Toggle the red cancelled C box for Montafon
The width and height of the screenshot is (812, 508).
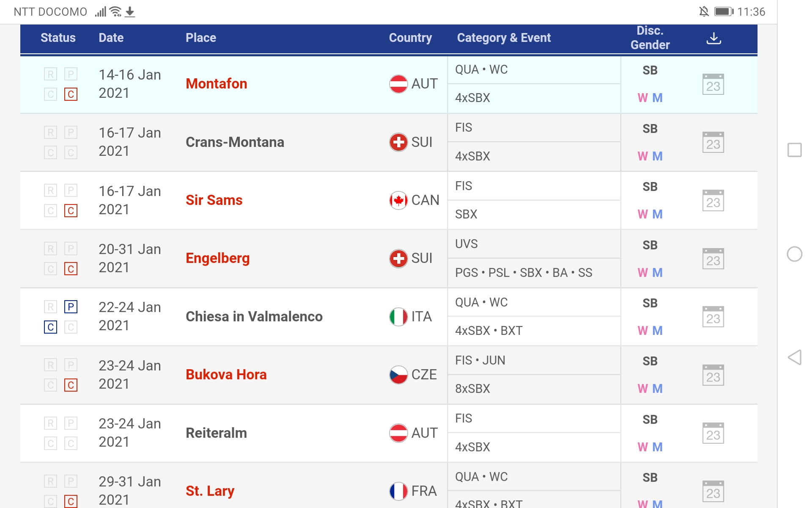tap(71, 94)
